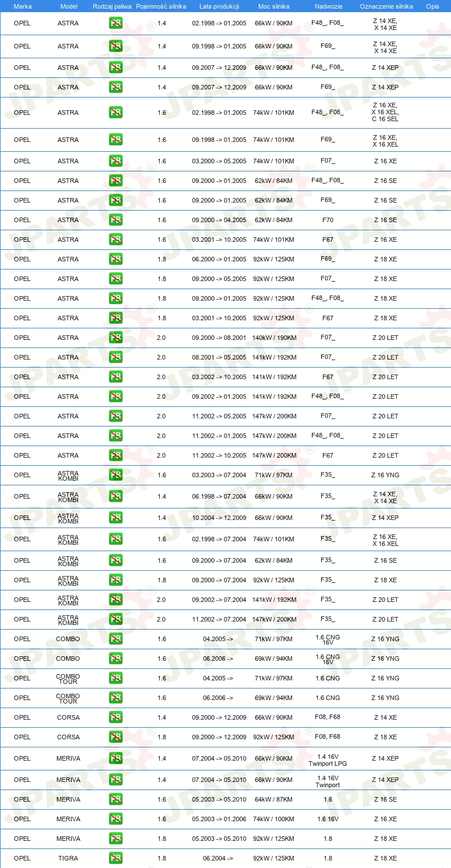
Task: Click fuel icon in COMBO TOUR 06.2006 row
Action: point(115,698)
